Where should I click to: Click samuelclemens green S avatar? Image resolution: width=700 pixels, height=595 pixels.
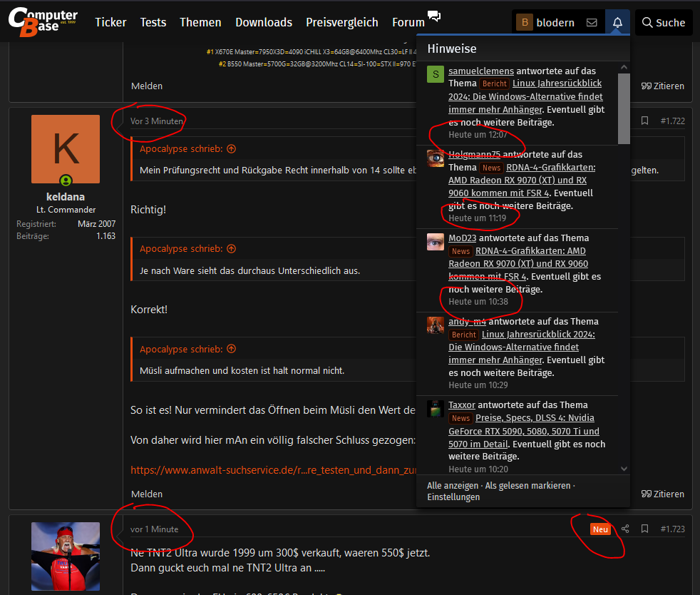coord(436,74)
